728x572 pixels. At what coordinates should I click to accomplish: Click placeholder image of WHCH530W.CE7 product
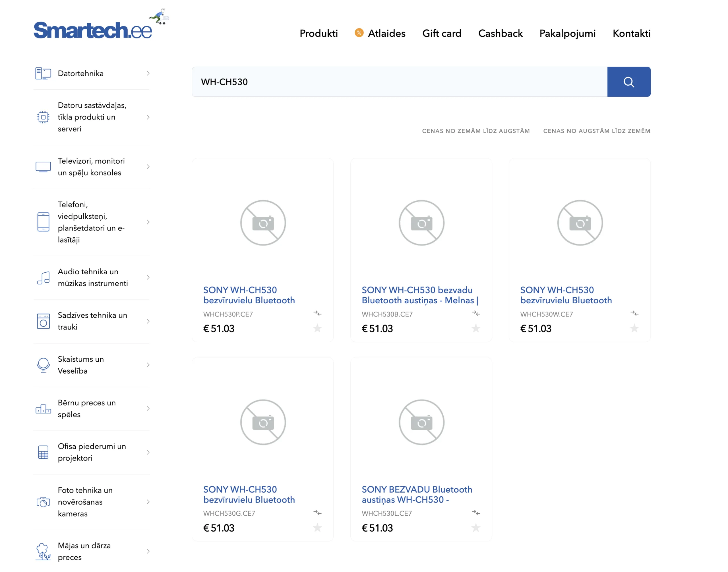pos(580,223)
